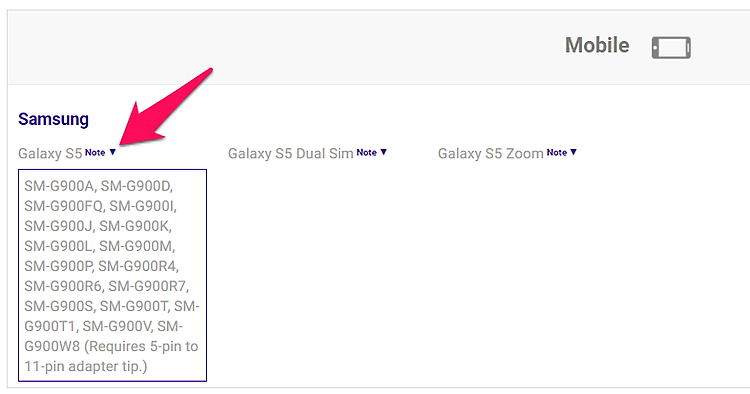Select the Galaxy S5 Dual Sim device label
The height and width of the screenshot is (394, 750).
pyautogui.click(x=290, y=153)
